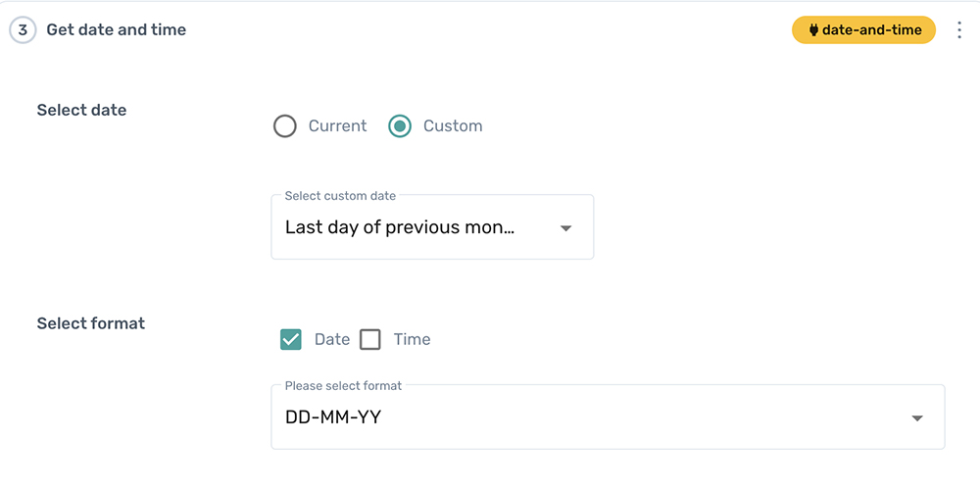Click the step number 3 circle
The height and width of the screenshot is (489, 980).
click(x=23, y=30)
